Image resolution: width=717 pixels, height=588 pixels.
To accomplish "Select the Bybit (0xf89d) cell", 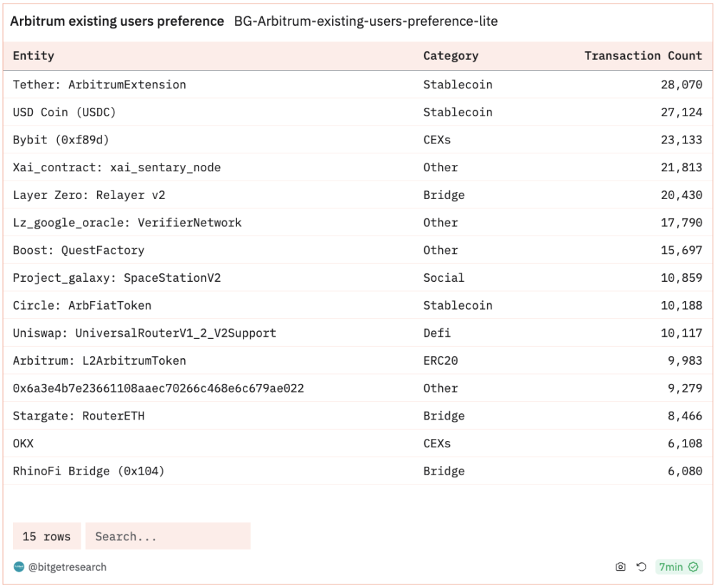I will (x=61, y=140).
